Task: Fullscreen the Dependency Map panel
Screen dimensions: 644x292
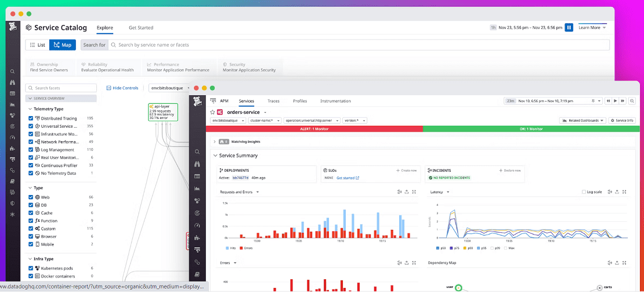Action: 624,263
